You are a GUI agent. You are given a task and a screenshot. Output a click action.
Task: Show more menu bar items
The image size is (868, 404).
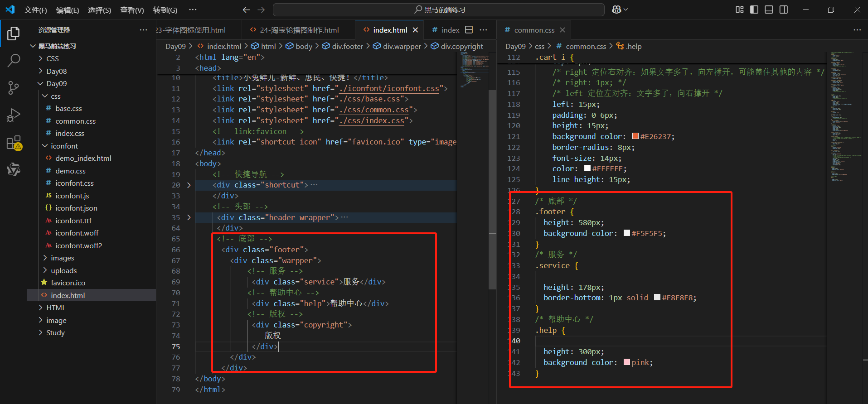coord(193,10)
